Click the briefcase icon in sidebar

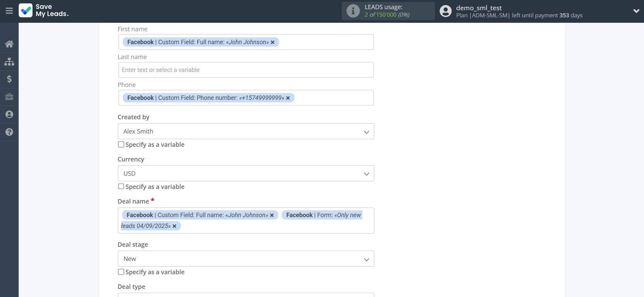(x=9, y=97)
